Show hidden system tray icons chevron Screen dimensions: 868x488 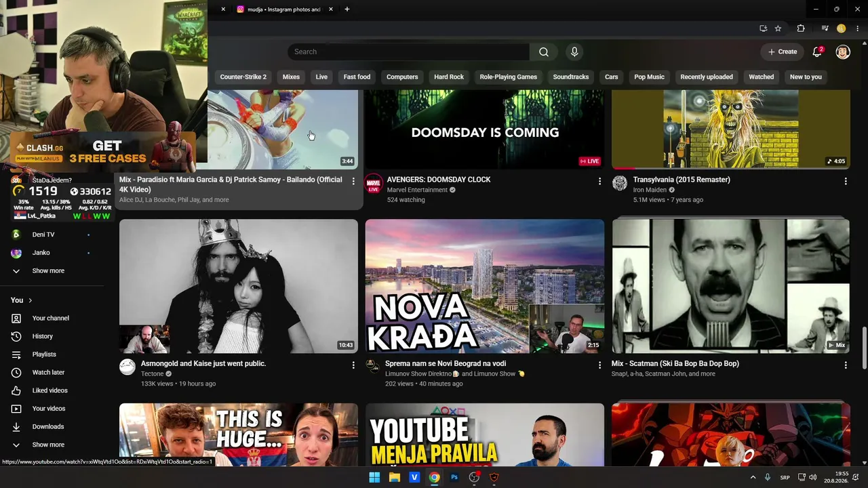(753, 477)
